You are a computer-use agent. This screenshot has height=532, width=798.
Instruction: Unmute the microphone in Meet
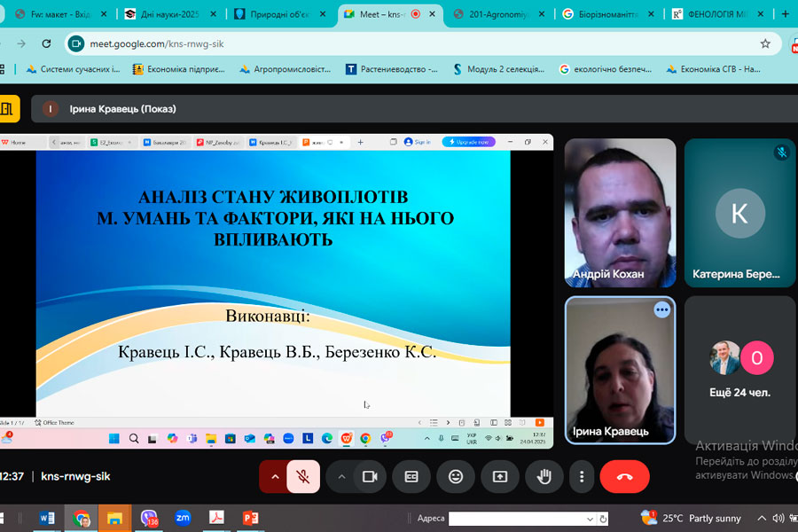tap(303, 476)
